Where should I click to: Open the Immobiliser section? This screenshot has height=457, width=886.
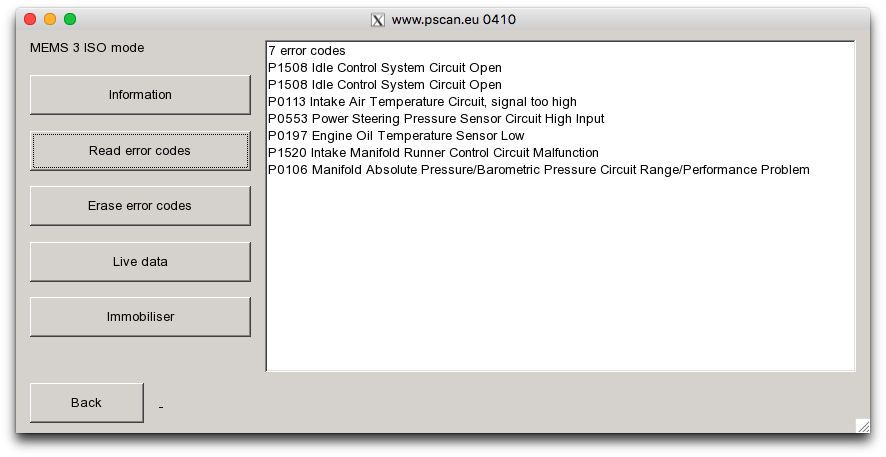pos(140,317)
